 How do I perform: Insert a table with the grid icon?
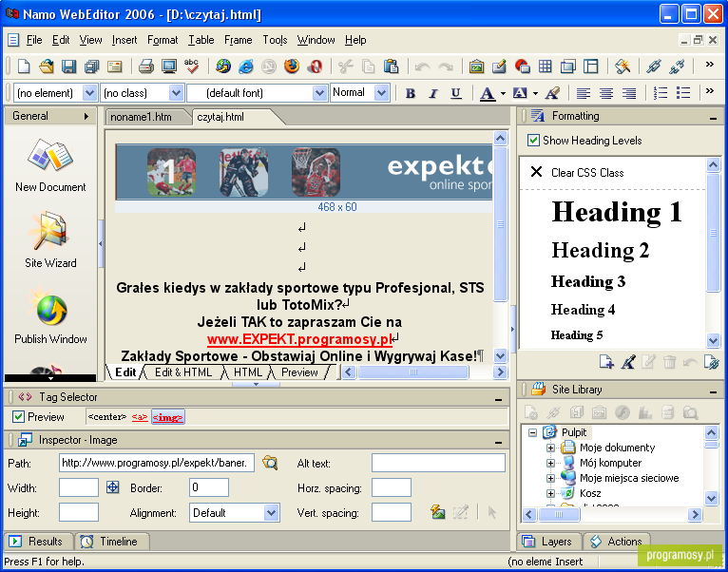(546, 67)
